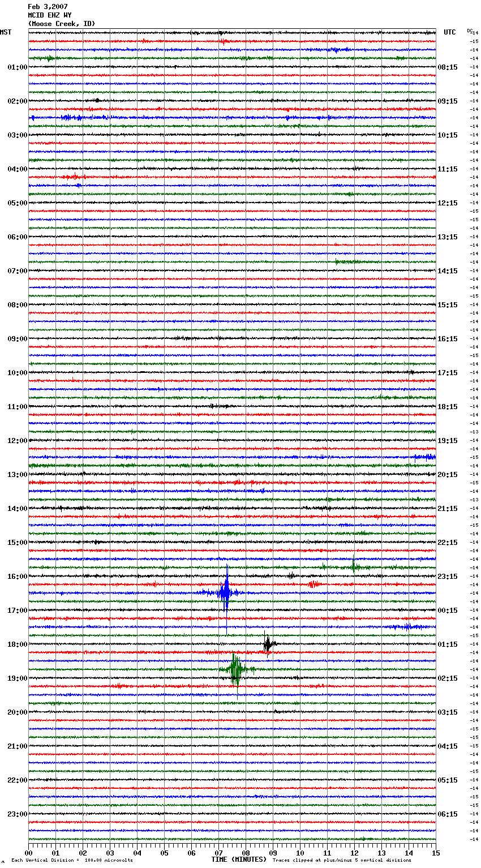This screenshot has width=481, height=868.
Task: Click minute tick label '07' on the x-axis
Action: pyautogui.click(x=218, y=853)
